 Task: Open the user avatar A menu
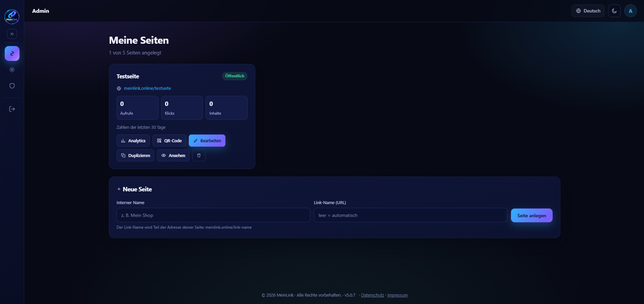(631, 11)
